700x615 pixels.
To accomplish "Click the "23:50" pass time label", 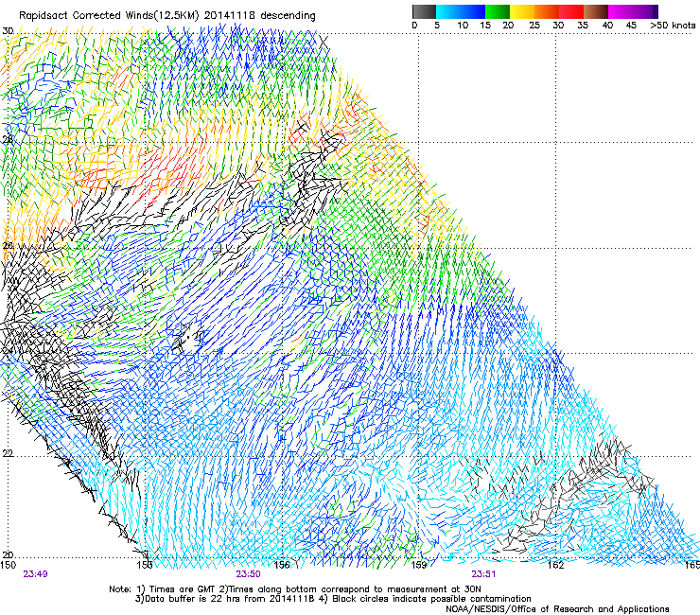I will [x=248, y=574].
